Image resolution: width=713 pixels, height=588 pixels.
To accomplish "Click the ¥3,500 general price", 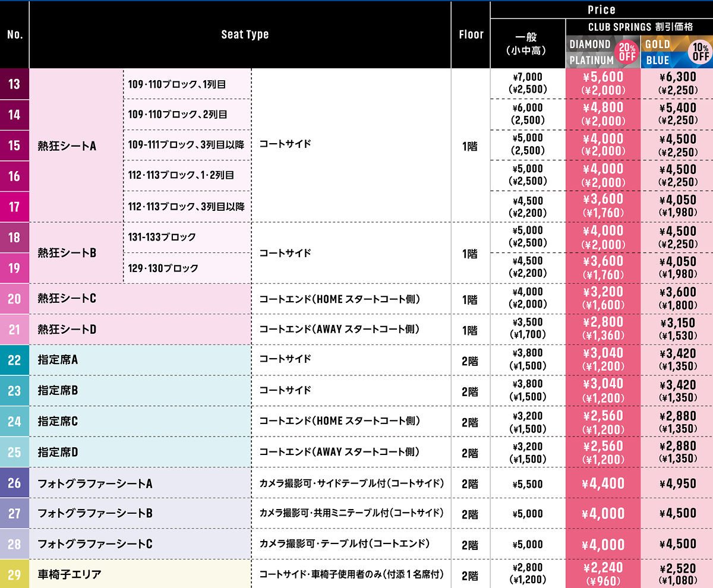I will coord(527,323).
